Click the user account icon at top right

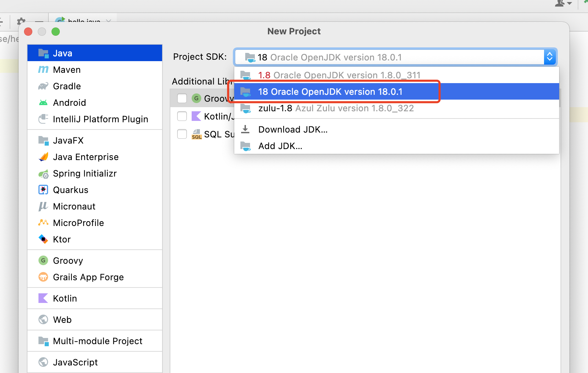click(x=560, y=3)
